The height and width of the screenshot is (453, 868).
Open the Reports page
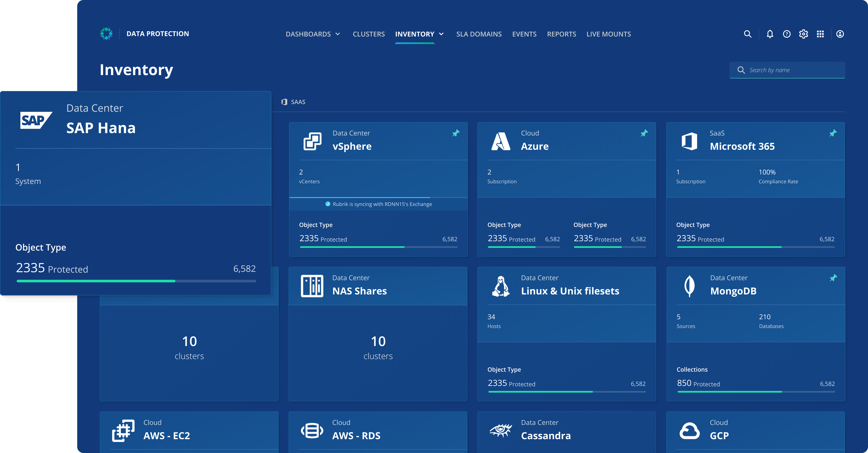tap(561, 34)
